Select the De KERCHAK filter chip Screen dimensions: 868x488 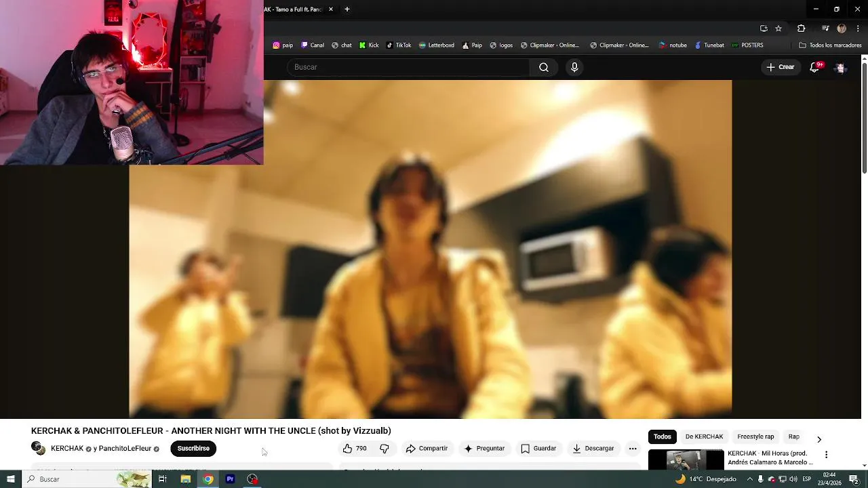704,436
